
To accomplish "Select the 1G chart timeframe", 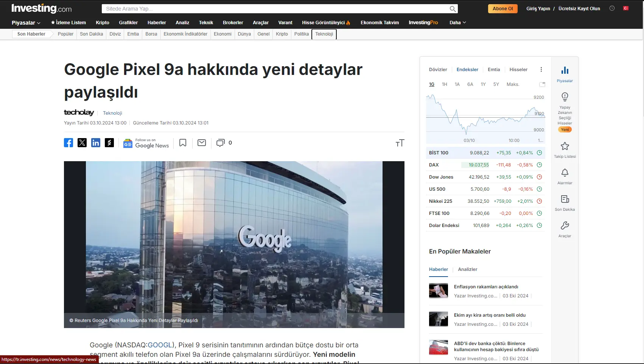I will click(x=432, y=84).
